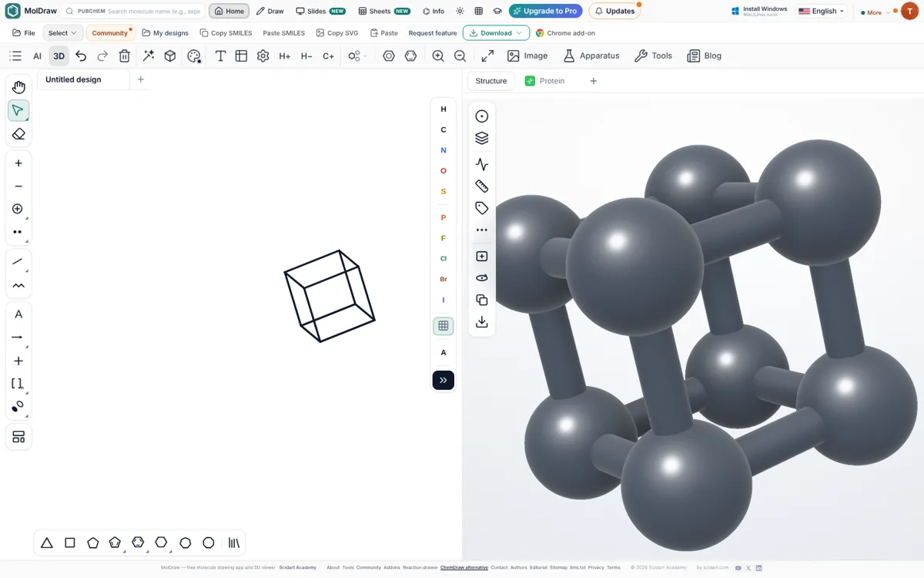Focus the PubChem molecule search field
The image size is (924, 578).
[132, 12]
